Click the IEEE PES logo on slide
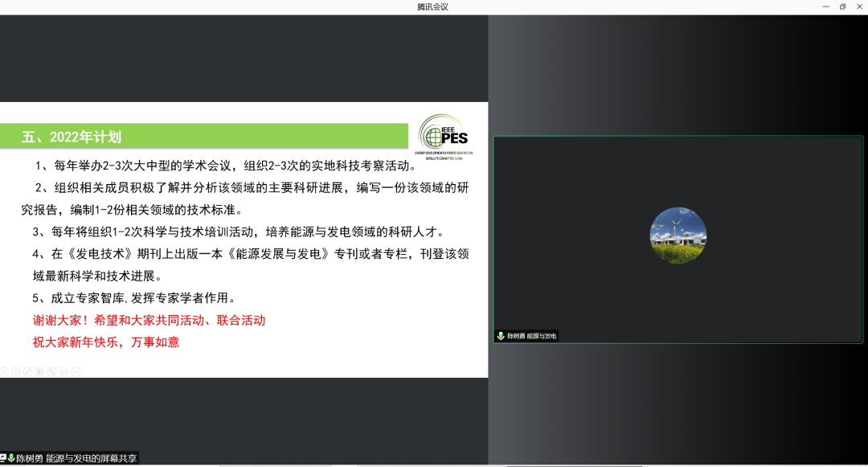868x467 pixels. [444, 137]
